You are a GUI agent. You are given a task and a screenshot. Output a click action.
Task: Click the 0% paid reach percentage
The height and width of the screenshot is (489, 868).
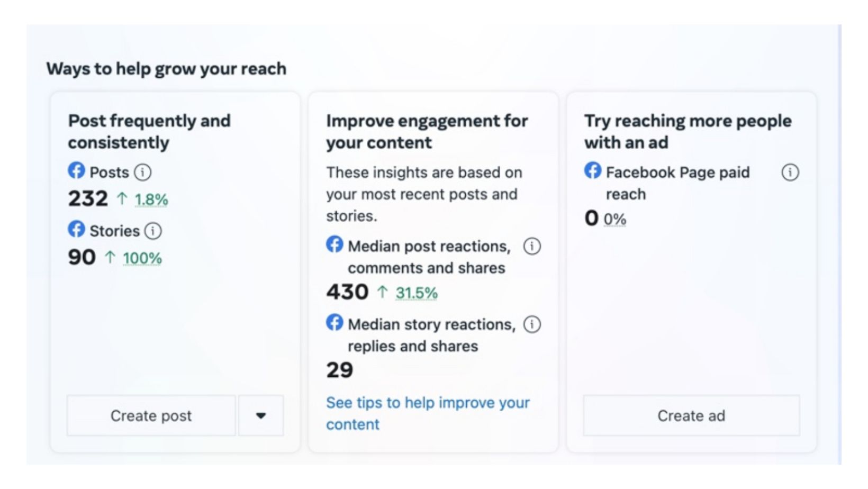tap(614, 219)
